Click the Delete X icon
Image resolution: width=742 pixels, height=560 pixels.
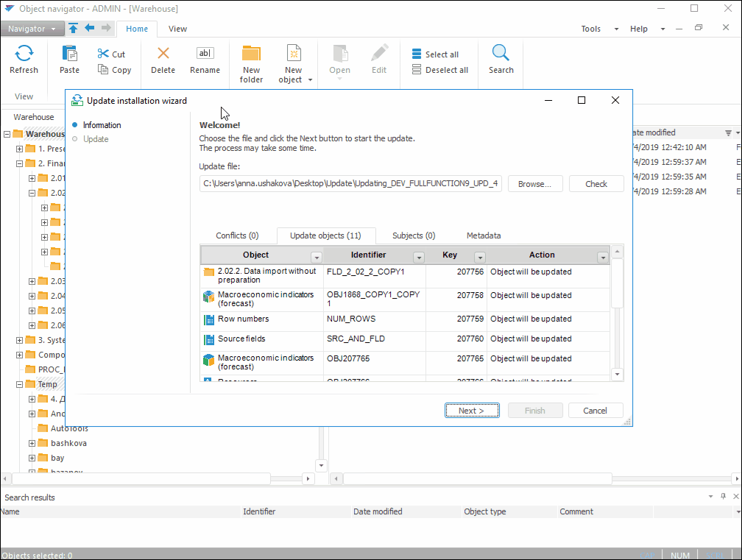click(x=163, y=54)
